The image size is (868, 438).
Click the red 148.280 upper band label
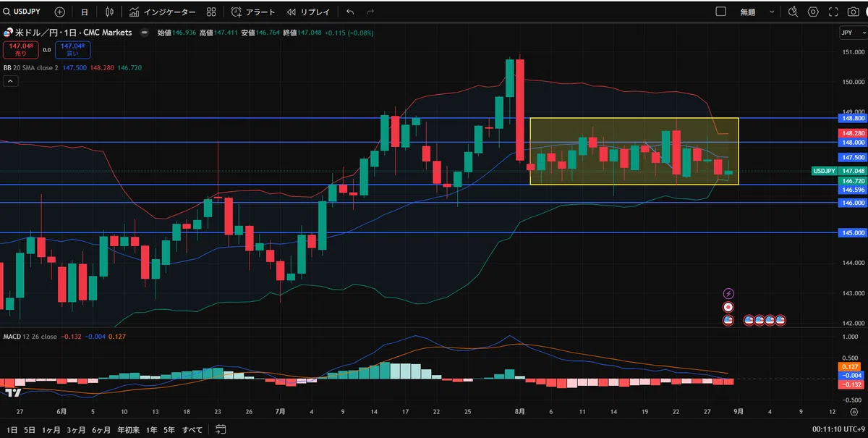point(851,133)
